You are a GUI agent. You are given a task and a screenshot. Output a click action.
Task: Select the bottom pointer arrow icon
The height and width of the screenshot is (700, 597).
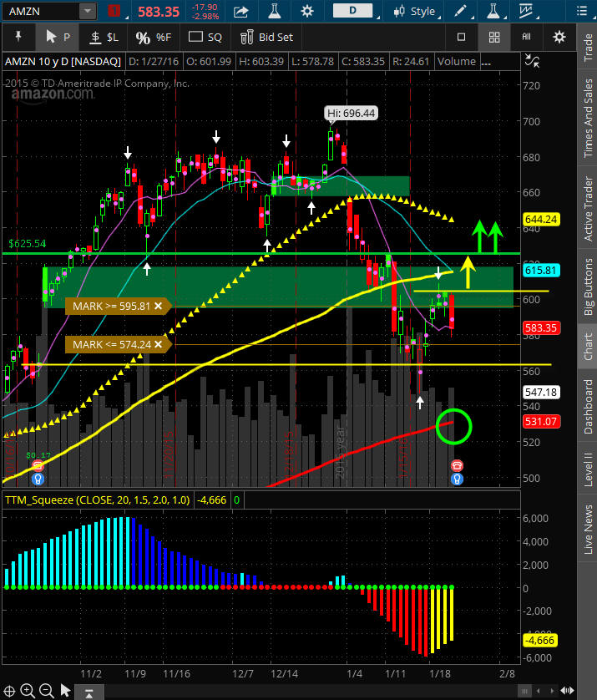66,691
